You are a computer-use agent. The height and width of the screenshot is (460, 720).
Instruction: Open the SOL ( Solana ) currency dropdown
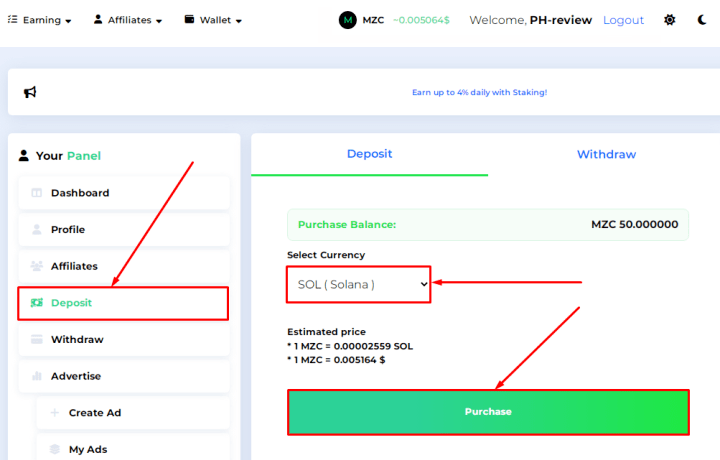[359, 285]
